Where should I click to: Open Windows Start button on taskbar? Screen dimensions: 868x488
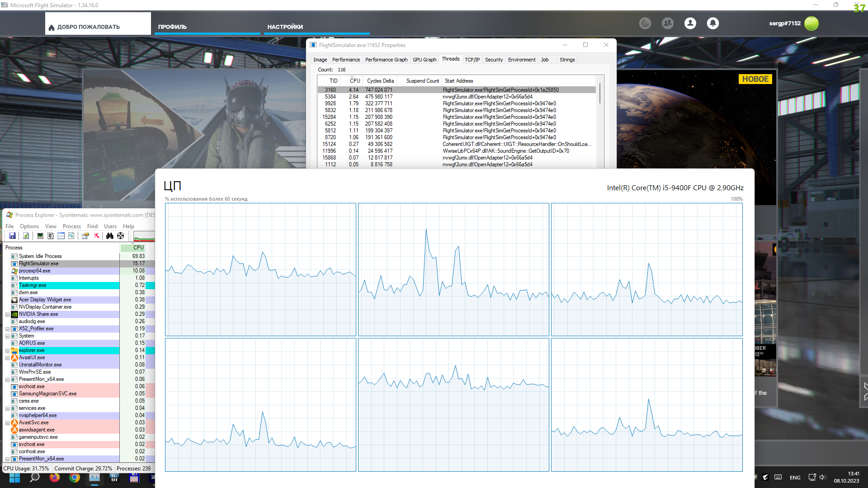[14, 478]
